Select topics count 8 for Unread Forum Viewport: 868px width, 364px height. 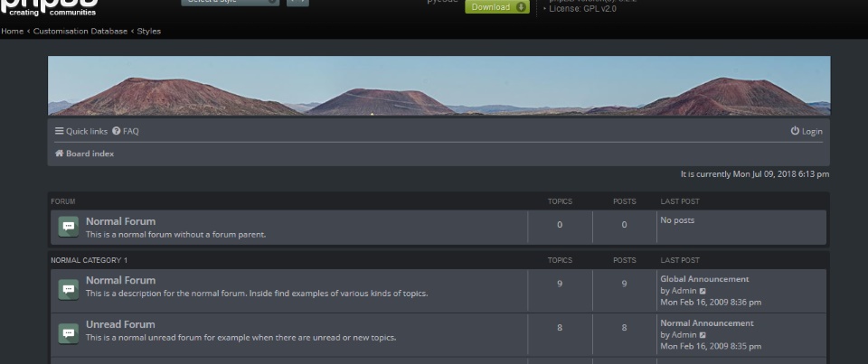[x=560, y=328]
